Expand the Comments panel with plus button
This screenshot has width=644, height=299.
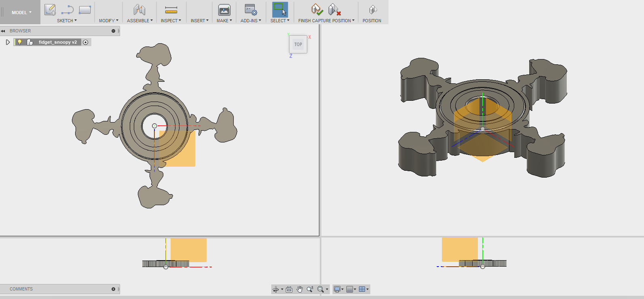[x=113, y=289]
